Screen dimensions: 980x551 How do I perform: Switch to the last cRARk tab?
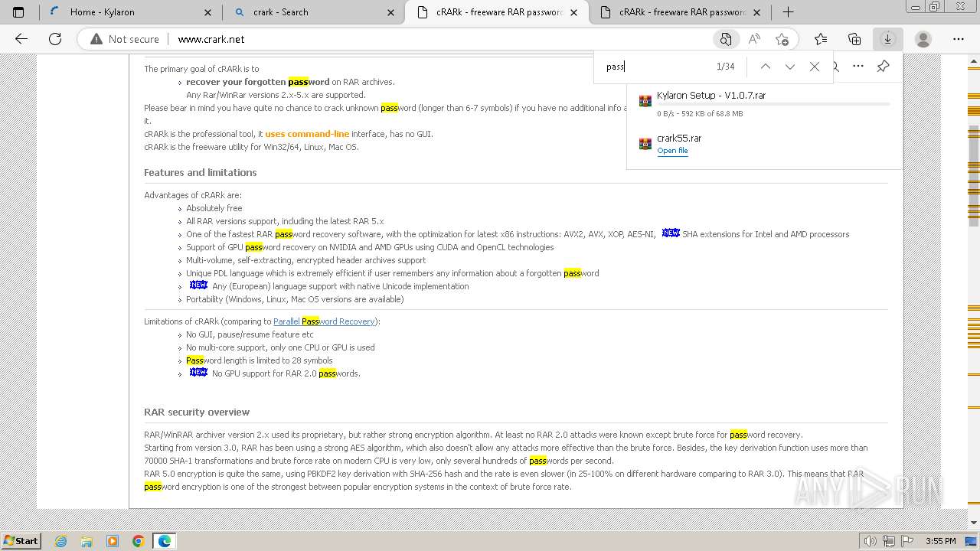pos(682,11)
